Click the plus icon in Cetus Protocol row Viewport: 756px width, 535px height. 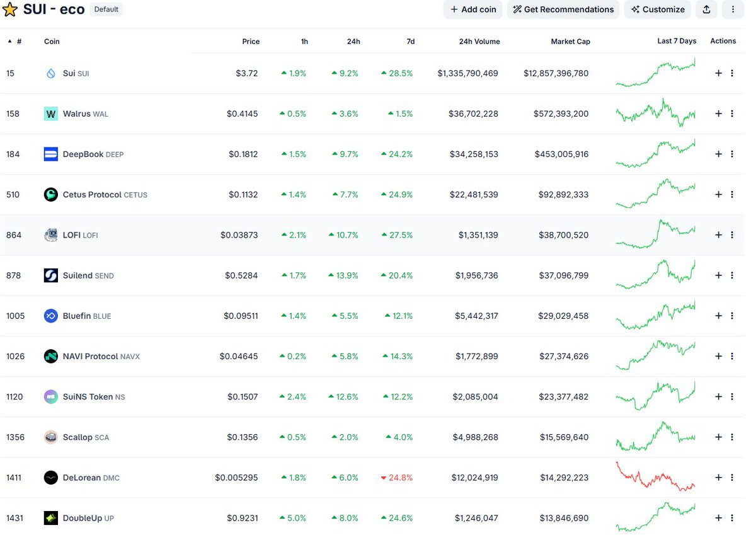tap(718, 194)
